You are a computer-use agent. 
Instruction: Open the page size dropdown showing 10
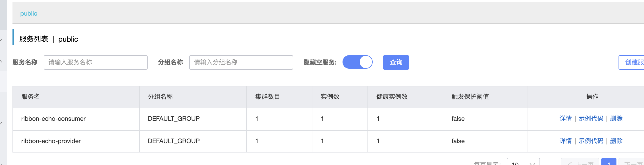click(523, 162)
